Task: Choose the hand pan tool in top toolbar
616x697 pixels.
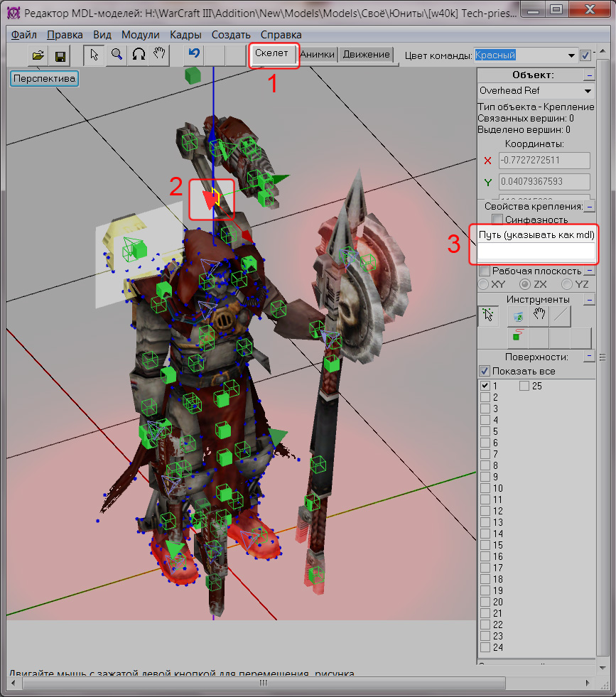Action: click(161, 55)
